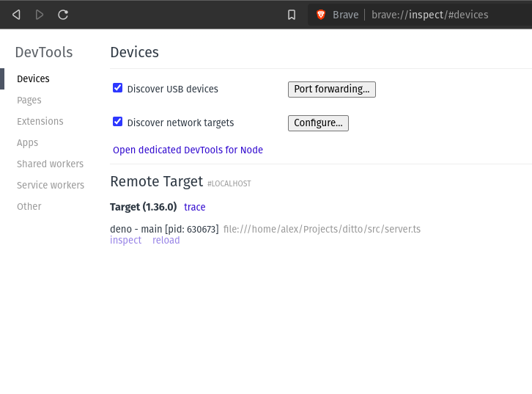
Task: Show Shared workers list
Action: click(x=50, y=164)
